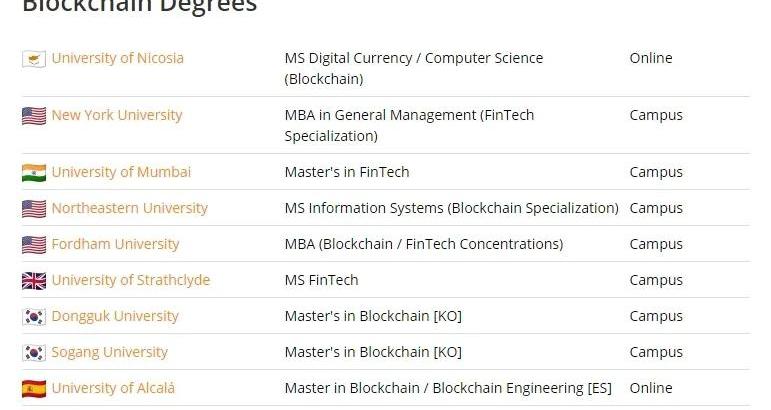
Task: Go to University of Strathclyde link
Action: [x=131, y=280]
